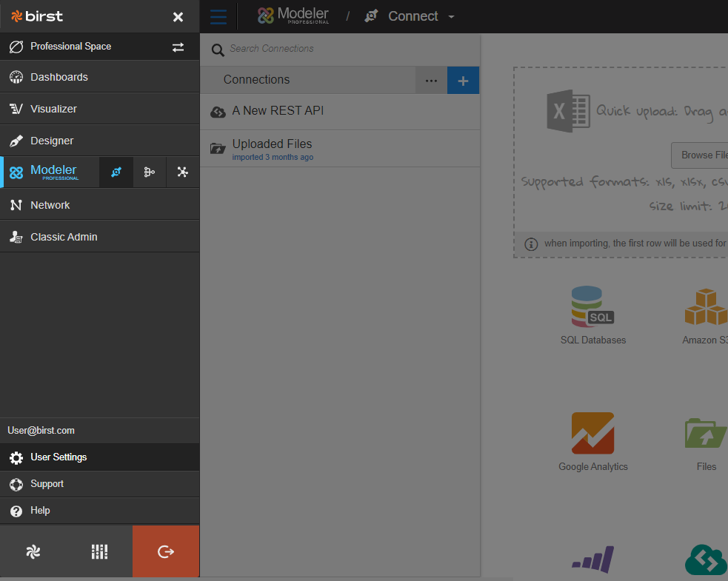728x581 pixels.
Task: Click the User Settings gear icon
Action: click(x=16, y=458)
